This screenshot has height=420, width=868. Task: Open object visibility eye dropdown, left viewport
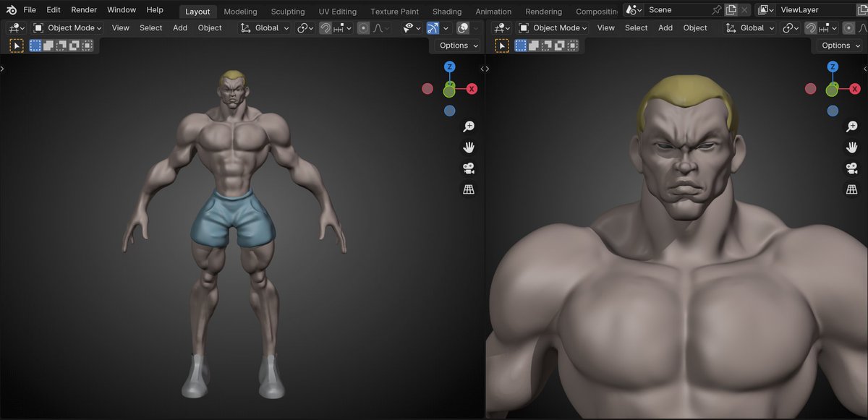coord(412,28)
